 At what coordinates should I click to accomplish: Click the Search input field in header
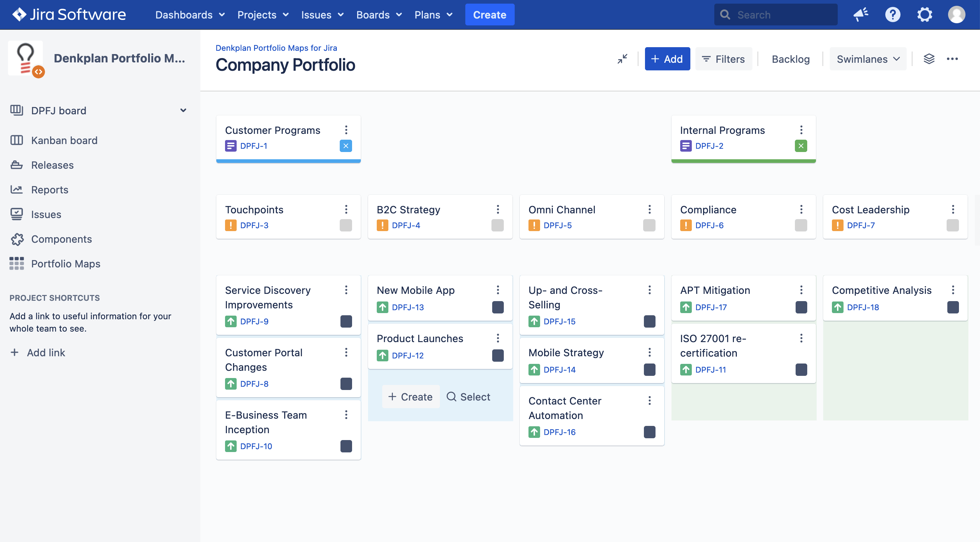point(776,14)
